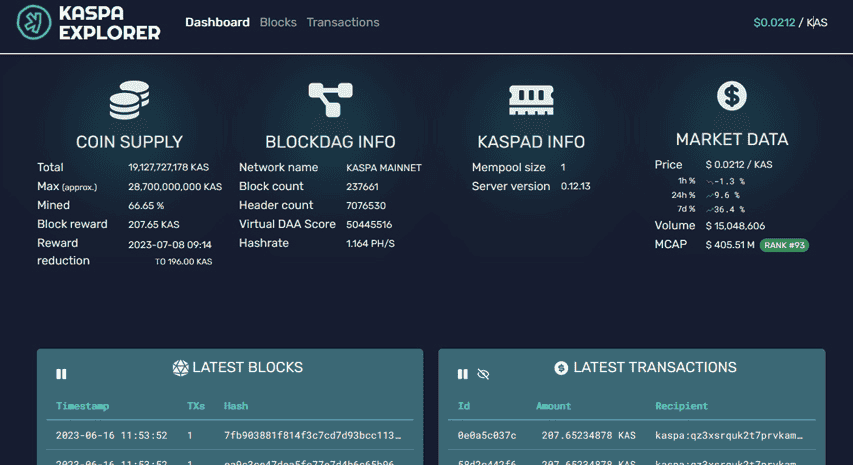Click the TXs column header
Image resolution: width=853 pixels, height=465 pixels.
coord(196,406)
